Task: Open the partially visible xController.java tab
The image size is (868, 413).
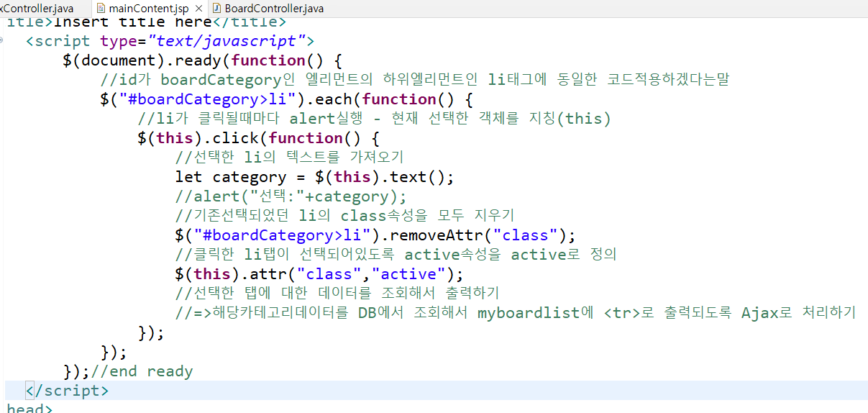Action: [37, 9]
